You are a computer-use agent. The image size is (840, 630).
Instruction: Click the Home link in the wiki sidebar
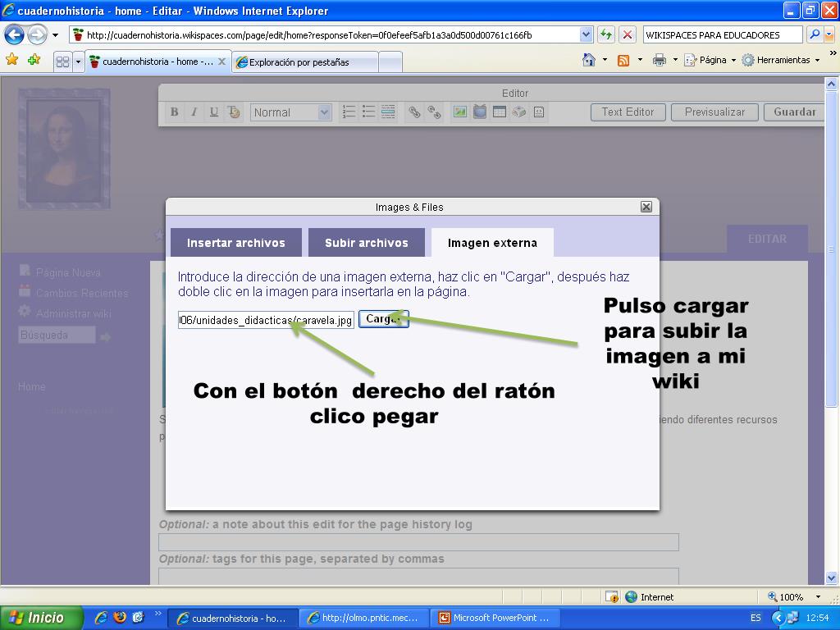tap(32, 387)
